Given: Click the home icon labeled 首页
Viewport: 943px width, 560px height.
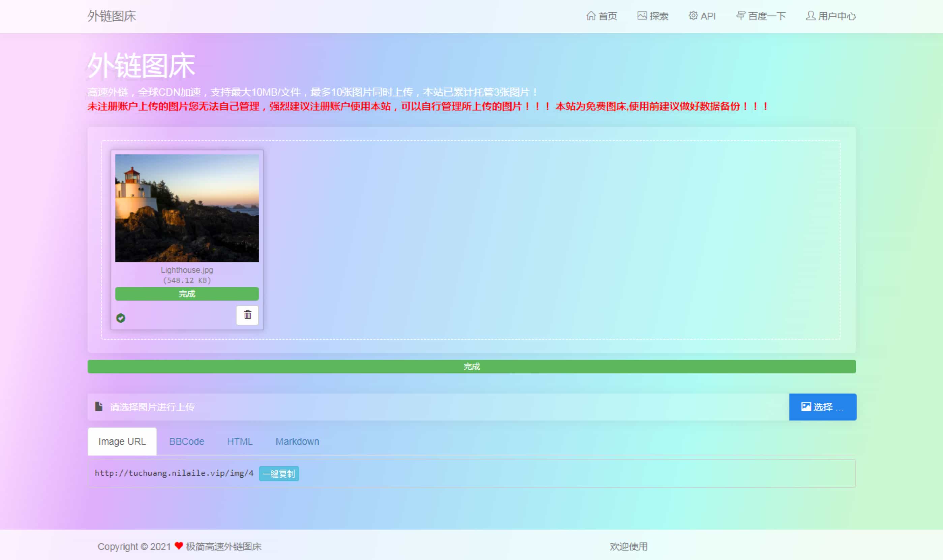Looking at the screenshot, I should point(590,16).
